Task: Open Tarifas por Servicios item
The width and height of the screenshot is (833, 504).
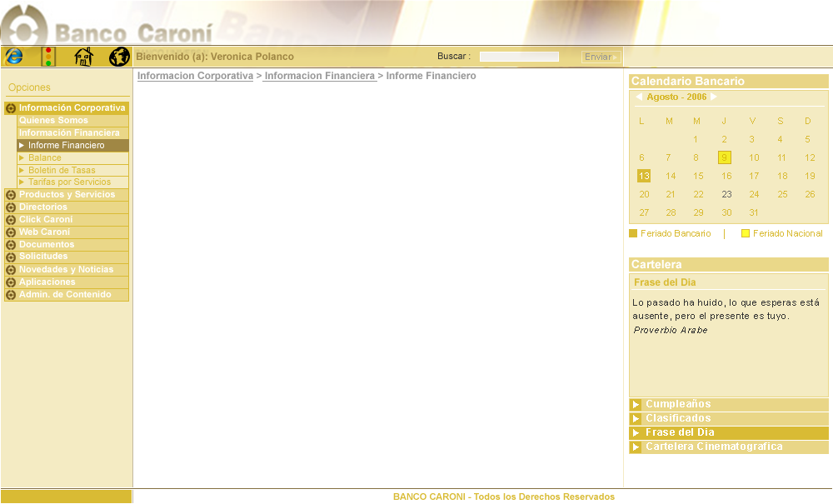Action: pyautogui.click(x=72, y=182)
